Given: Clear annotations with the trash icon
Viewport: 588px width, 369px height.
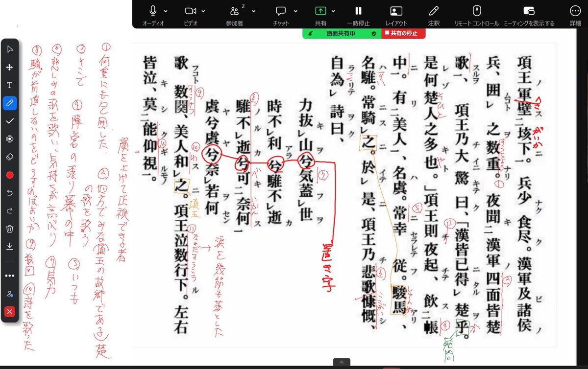Looking at the screenshot, I should click(x=10, y=229).
